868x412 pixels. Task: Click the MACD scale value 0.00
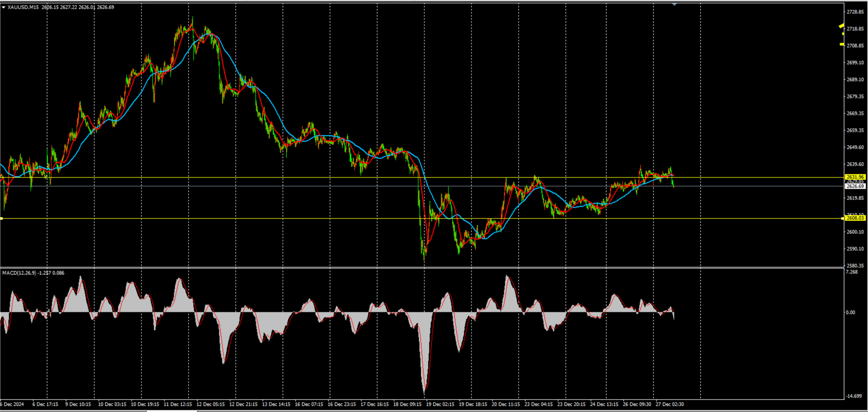click(x=851, y=312)
